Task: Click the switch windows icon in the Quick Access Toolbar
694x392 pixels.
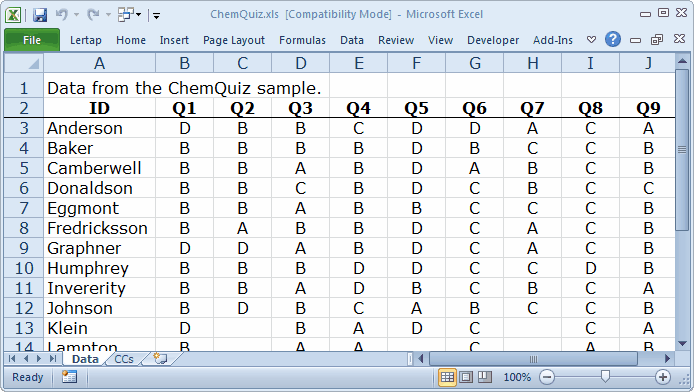Action: point(126,15)
